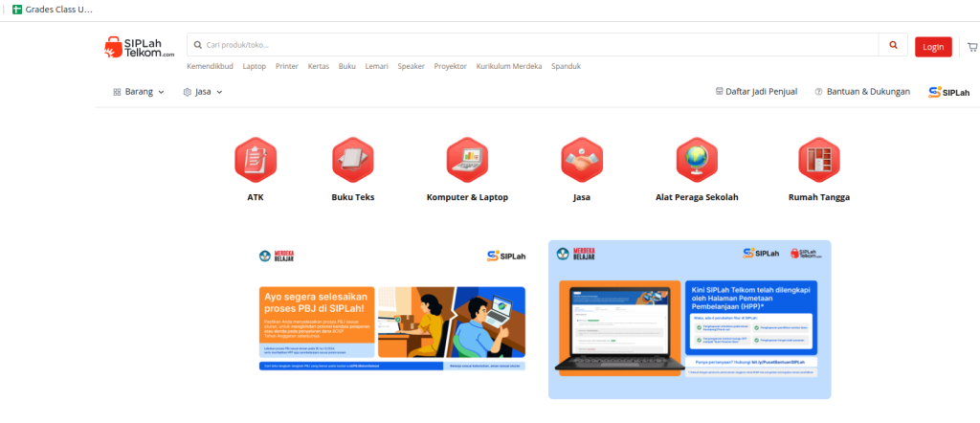Focus the Cari produk/toko search field

tap(532, 45)
